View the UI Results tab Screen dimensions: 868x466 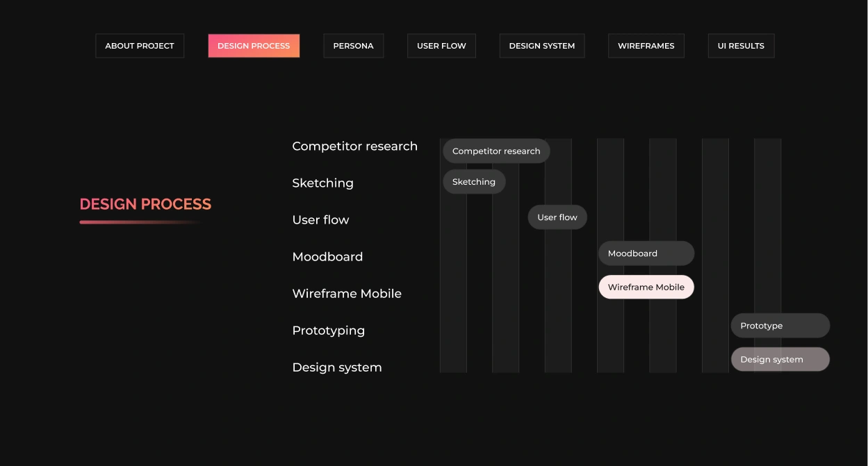(x=741, y=46)
